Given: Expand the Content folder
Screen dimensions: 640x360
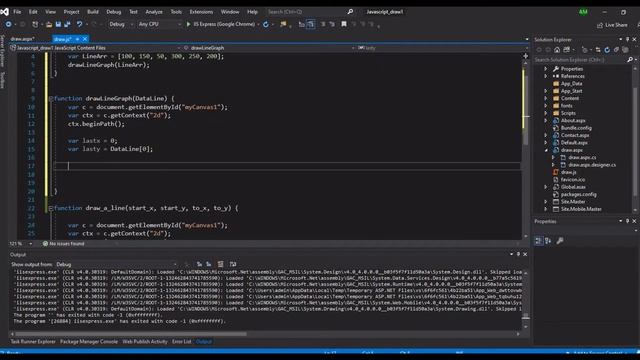Looking at the screenshot, I should (546, 98).
